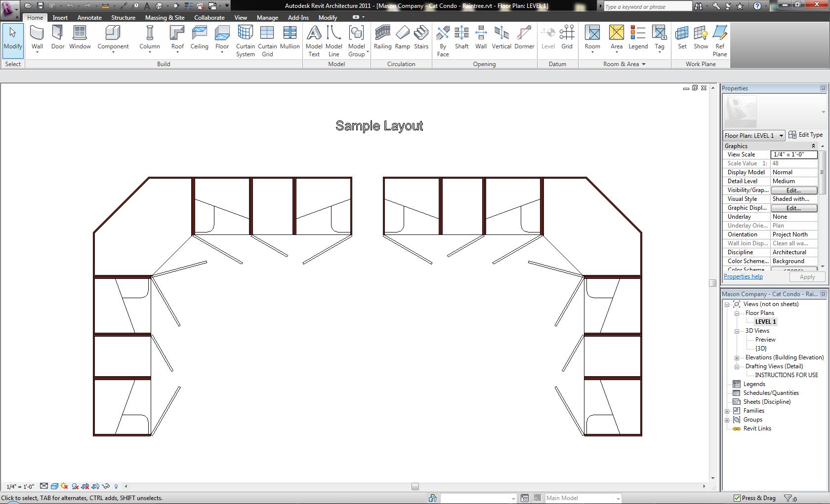830x504 pixels.
Task: Click the Edit Type button
Action: (x=805, y=135)
